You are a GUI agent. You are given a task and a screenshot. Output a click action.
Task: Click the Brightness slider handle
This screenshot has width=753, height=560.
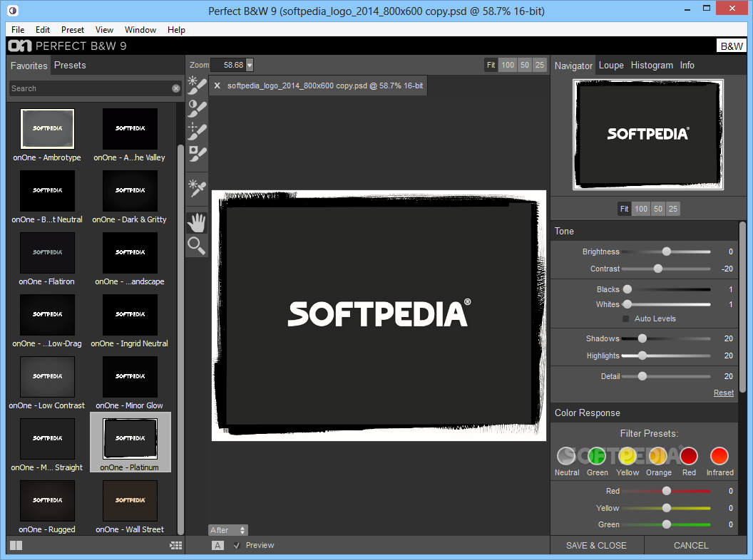(x=666, y=252)
